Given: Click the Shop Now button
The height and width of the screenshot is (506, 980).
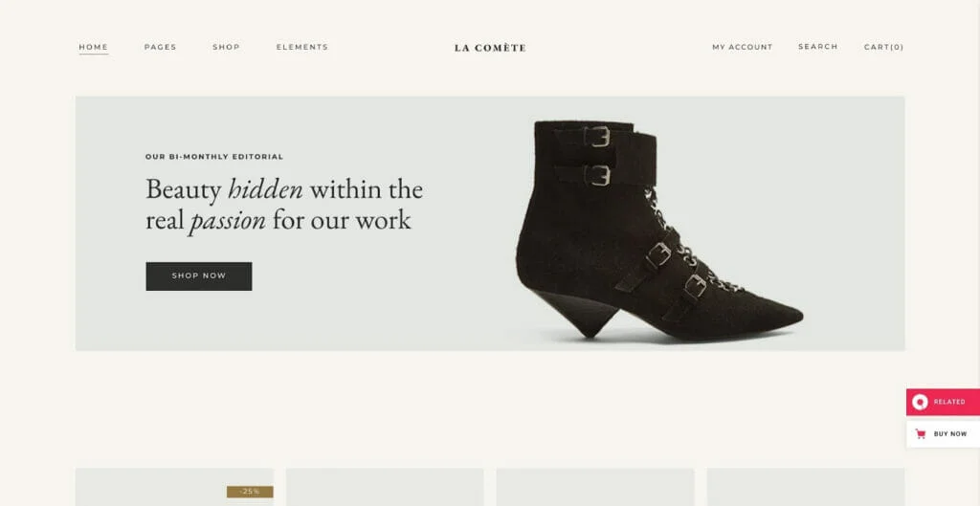Looking at the screenshot, I should point(199,276).
